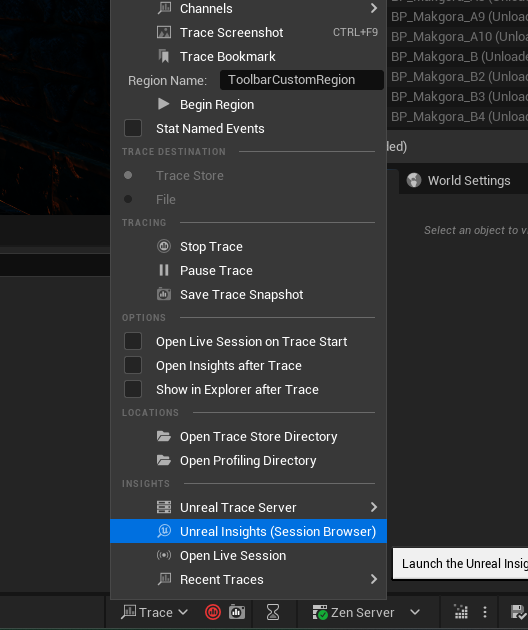Expand the Channels submenu arrow

pyautogui.click(x=374, y=8)
